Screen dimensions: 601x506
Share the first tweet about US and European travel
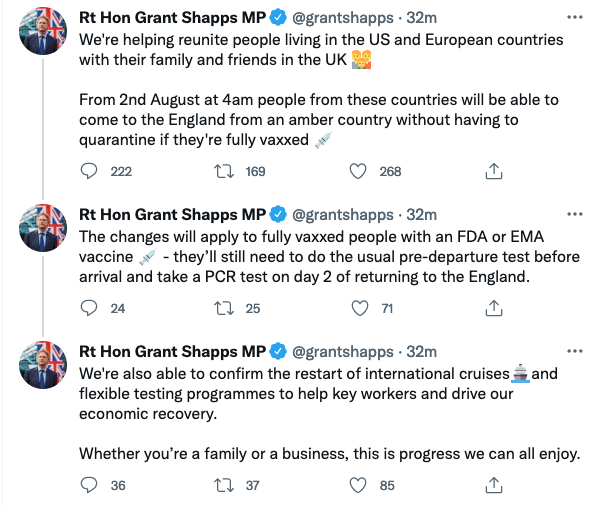[492, 171]
